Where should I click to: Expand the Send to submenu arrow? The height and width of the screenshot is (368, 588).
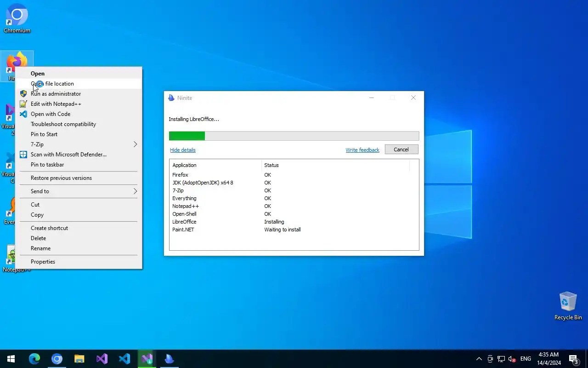[135, 191]
